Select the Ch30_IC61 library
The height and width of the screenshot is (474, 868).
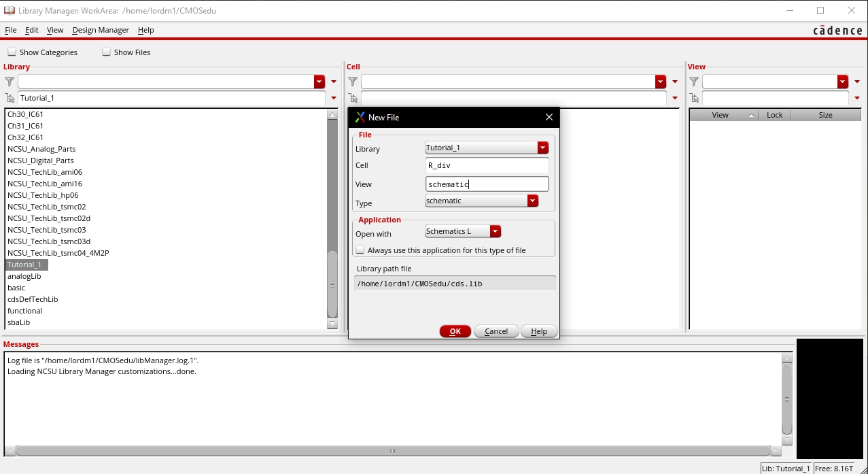[x=25, y=114]
